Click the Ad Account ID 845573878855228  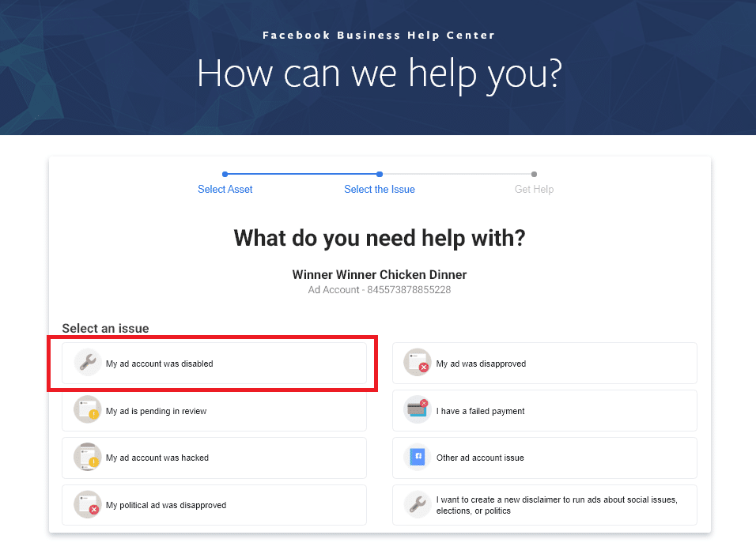(409, 289)
